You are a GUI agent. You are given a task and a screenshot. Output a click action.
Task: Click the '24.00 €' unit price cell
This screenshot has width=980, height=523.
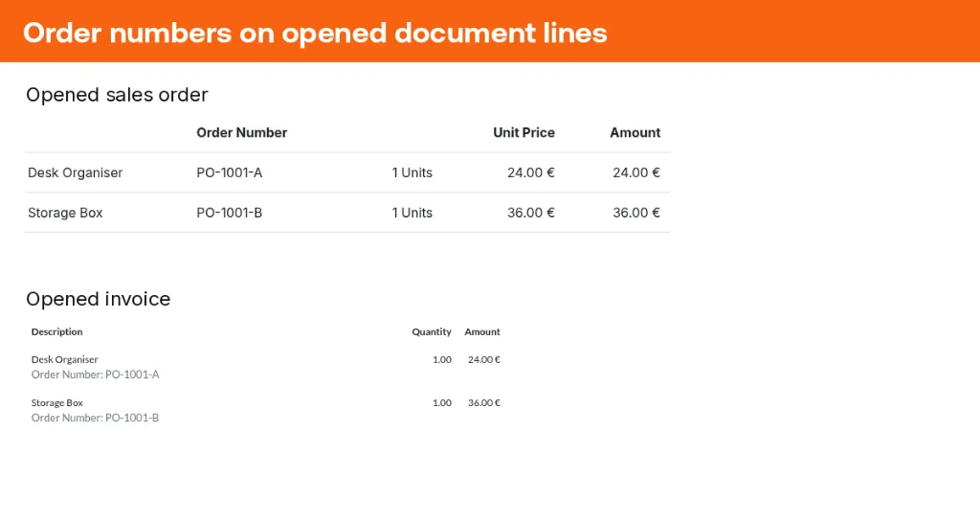[x=530, y=172]
